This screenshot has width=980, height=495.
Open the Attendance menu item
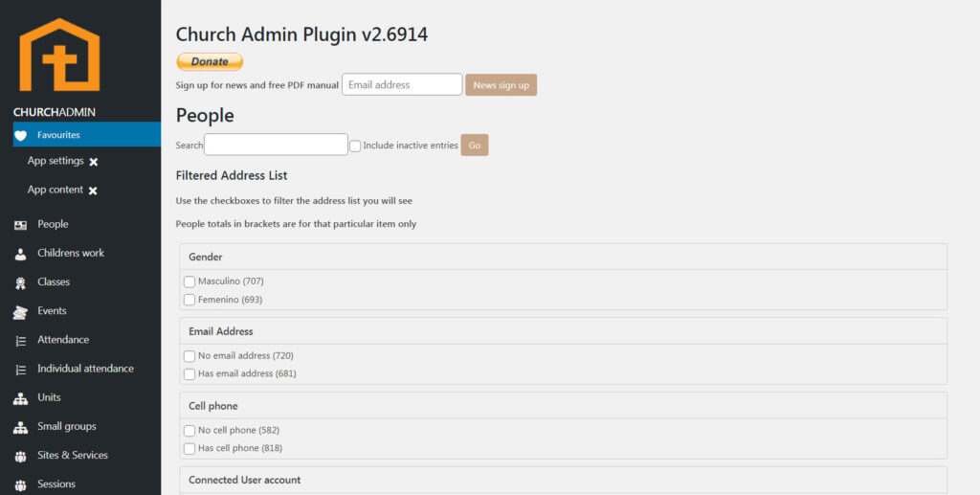coord(63,340)
